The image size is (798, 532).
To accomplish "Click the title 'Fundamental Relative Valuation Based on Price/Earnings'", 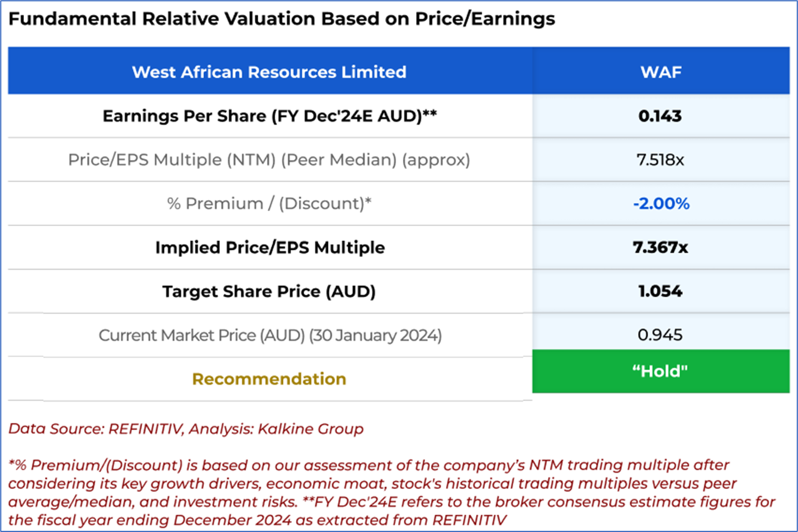I will [281, 19].
